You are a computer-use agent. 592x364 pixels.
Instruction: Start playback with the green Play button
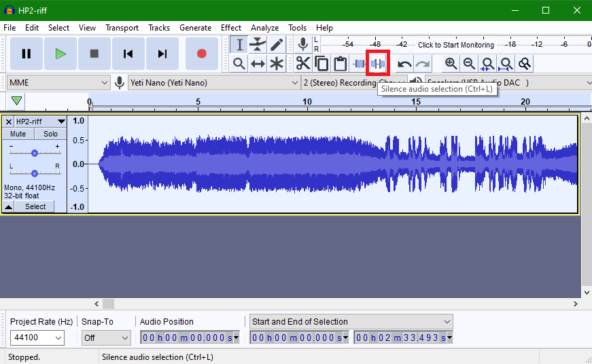coord(60,54)
